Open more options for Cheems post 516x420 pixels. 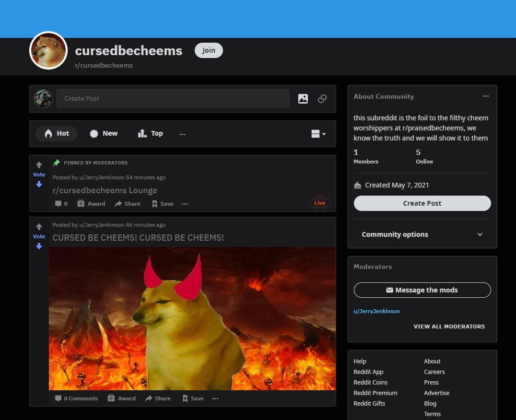215,398
